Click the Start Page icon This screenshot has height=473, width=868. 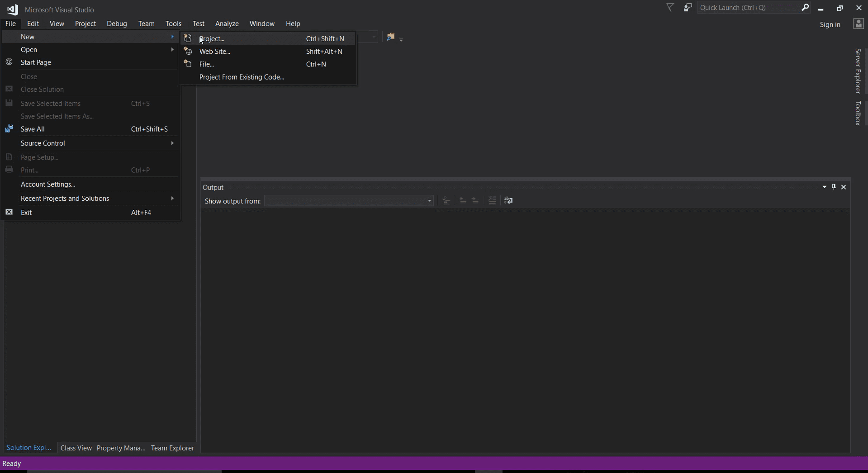[x=9, y=62]
